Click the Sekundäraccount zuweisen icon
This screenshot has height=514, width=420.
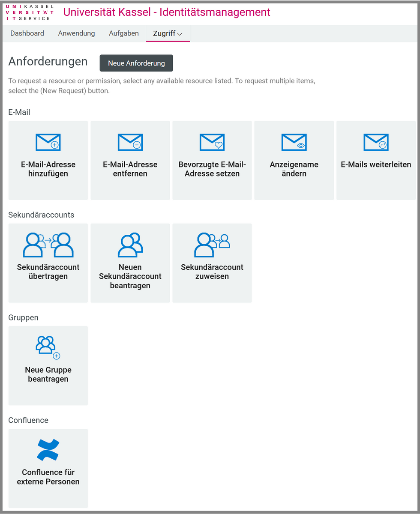[x=212, y=245]
